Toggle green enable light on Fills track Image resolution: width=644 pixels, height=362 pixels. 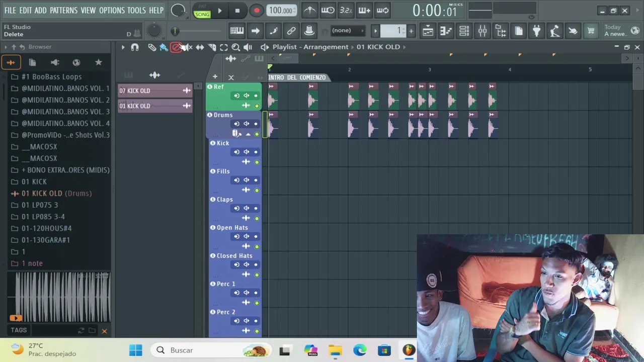[x=257, y=190]
